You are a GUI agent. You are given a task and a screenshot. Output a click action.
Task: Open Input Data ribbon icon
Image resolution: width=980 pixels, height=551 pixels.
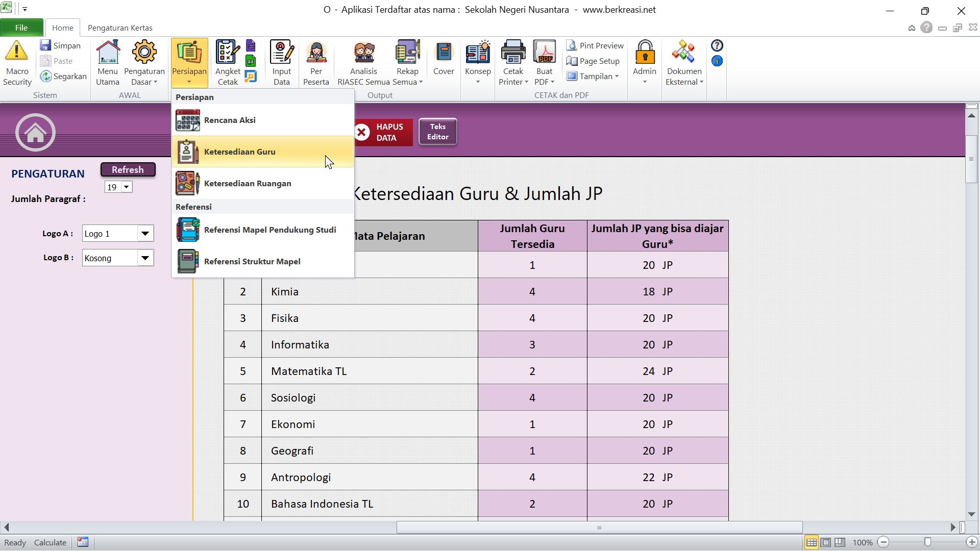[x=281, y=52]
